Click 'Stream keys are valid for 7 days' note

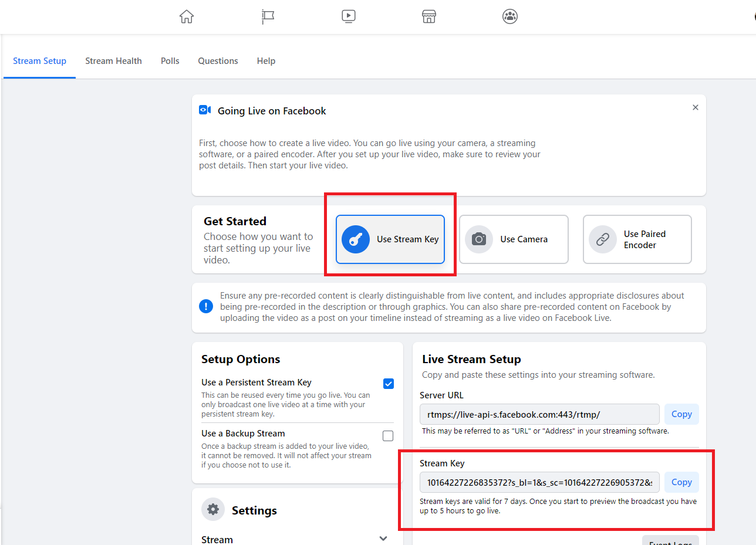558,506
